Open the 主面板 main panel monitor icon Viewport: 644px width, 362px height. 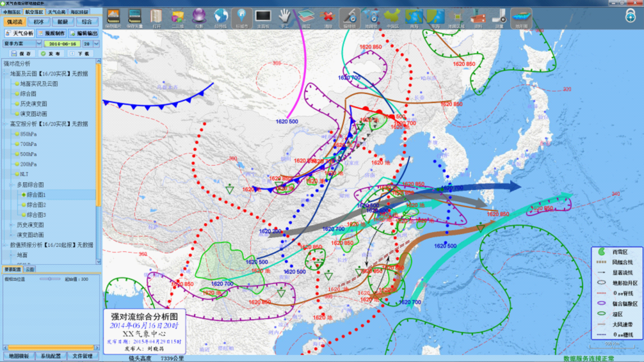263,19
